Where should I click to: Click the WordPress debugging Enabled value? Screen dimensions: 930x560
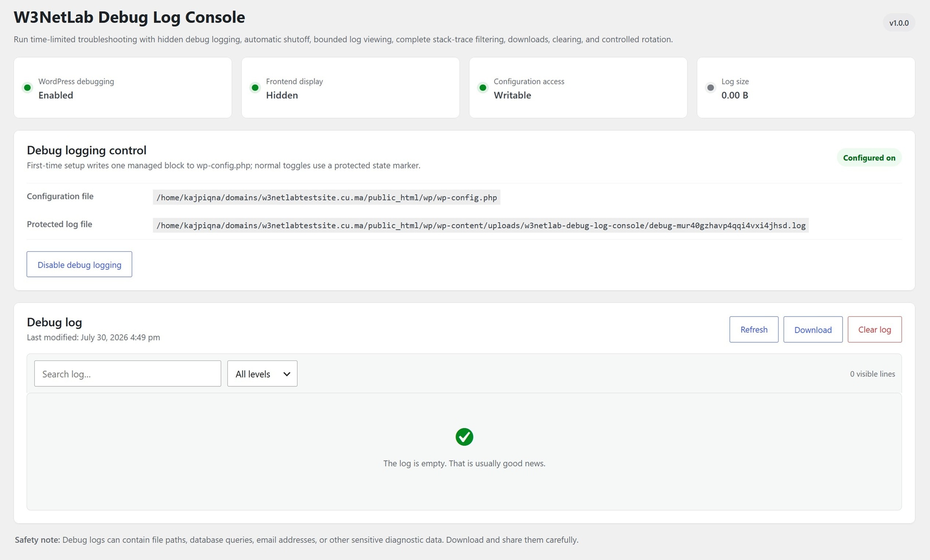56,95
